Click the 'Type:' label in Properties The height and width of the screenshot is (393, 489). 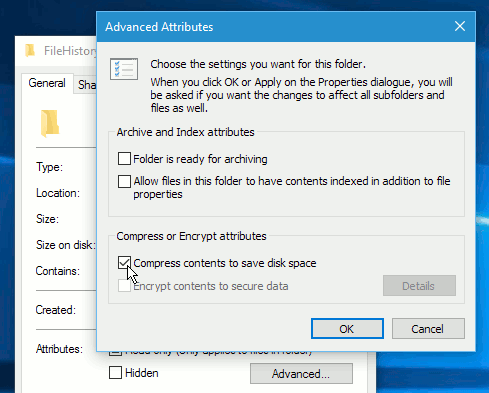click(49, 167)
